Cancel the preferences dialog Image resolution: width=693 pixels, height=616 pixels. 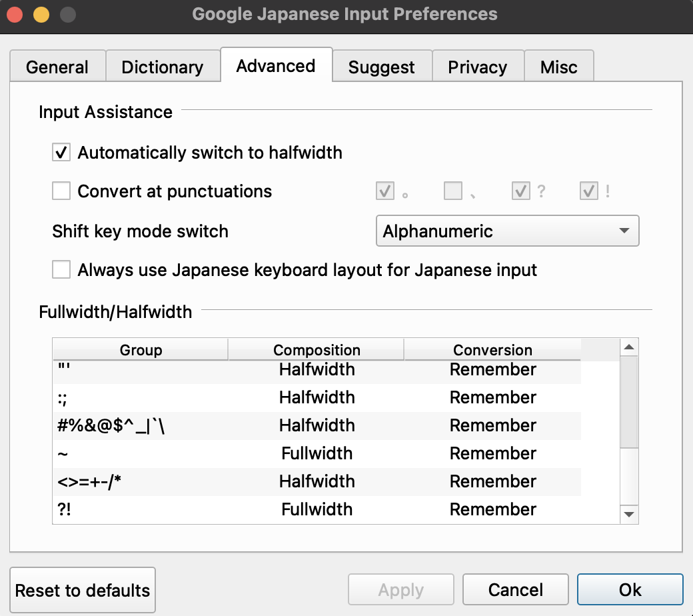515,589
